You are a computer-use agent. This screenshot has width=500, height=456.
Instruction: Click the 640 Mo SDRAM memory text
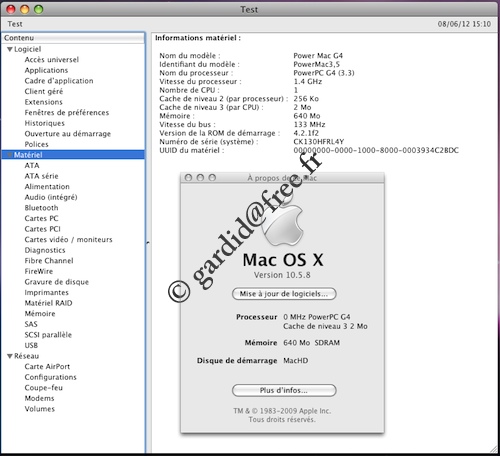pos(312,343)
